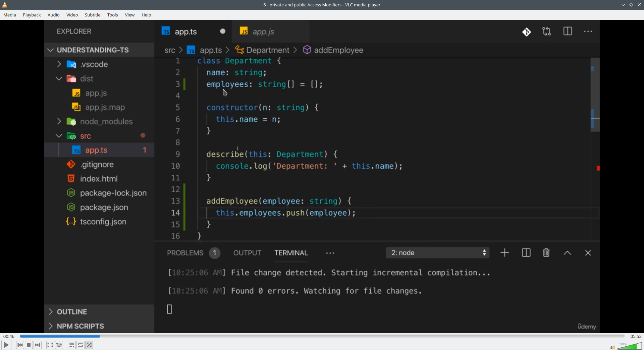
Task: Toggle fullscreen video mode
Action: click(x=50, y=345)
